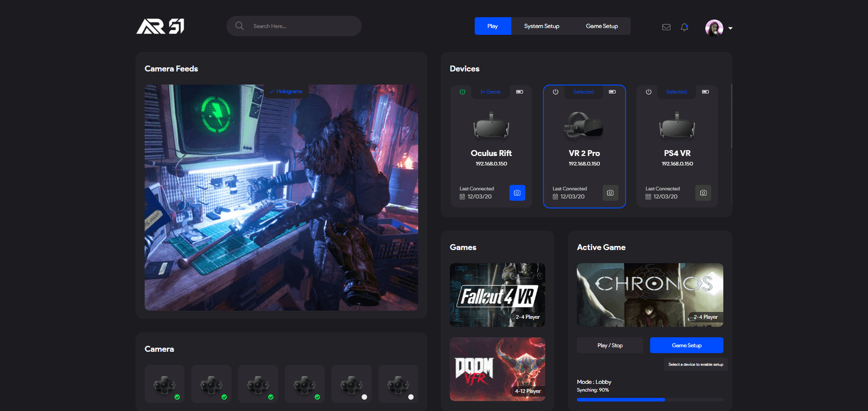Click the user profile avatar
Image resolution: width=868 pixels, height=411 pixels.
point(714,28)
